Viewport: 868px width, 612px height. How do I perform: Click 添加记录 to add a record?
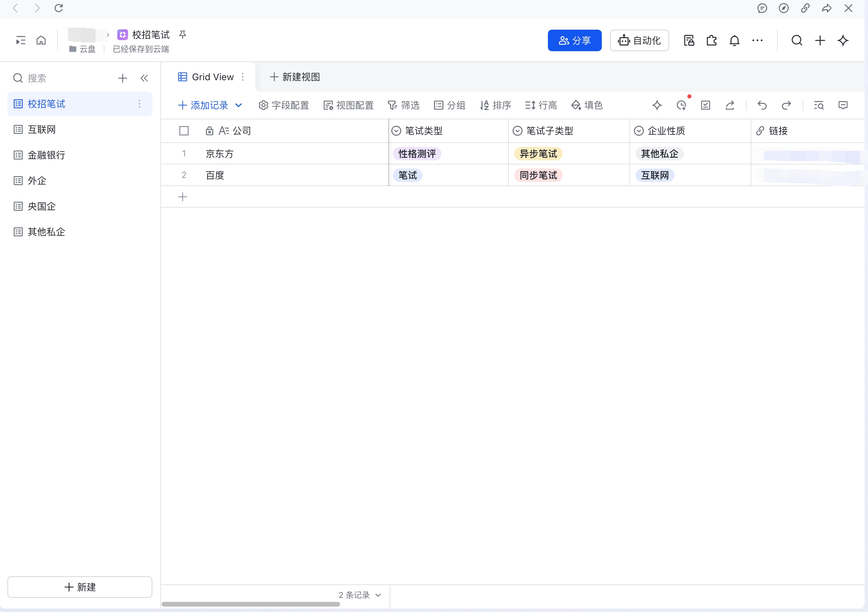point(204,105)
